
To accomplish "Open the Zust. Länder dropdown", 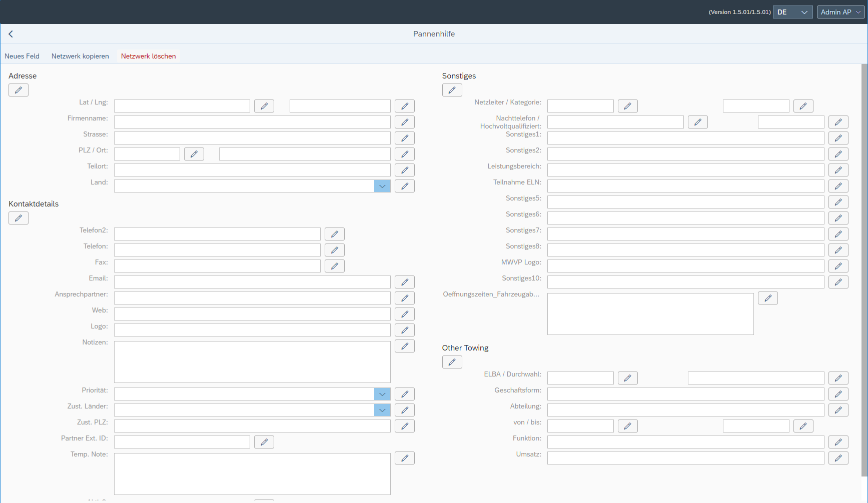I will click(x=382, y=409).
